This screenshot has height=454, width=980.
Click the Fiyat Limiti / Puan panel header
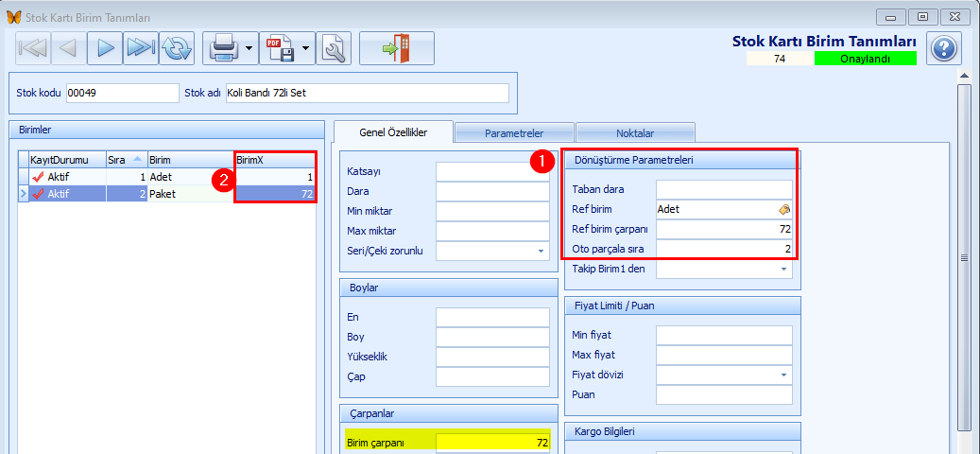(x=682, y=306)
